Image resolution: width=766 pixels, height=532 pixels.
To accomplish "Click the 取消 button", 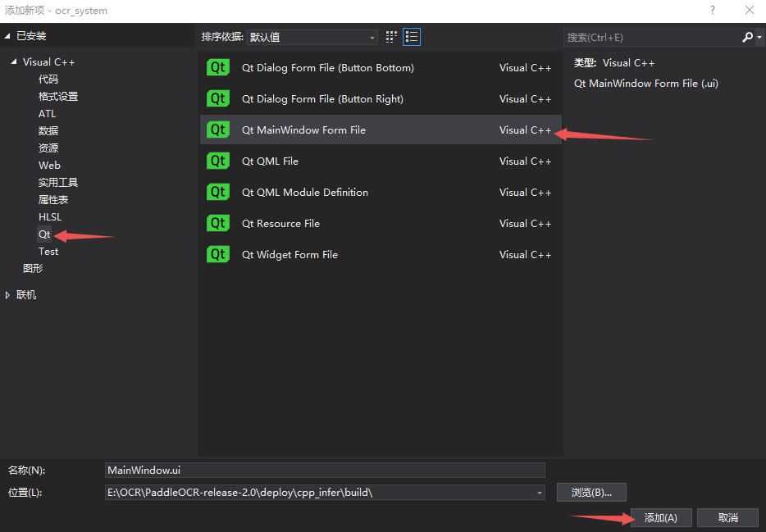I will (728, 518).
